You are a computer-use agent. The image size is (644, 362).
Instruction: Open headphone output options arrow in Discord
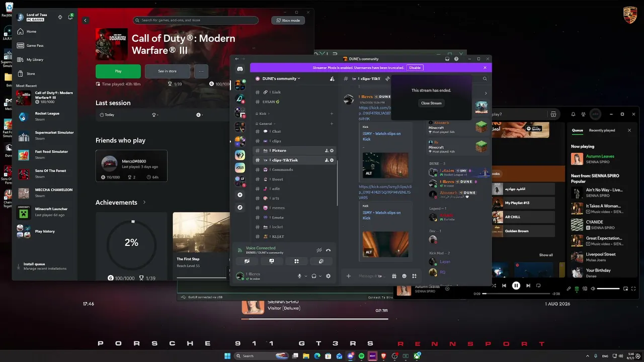pyautogui.click(x=320, y=276)
